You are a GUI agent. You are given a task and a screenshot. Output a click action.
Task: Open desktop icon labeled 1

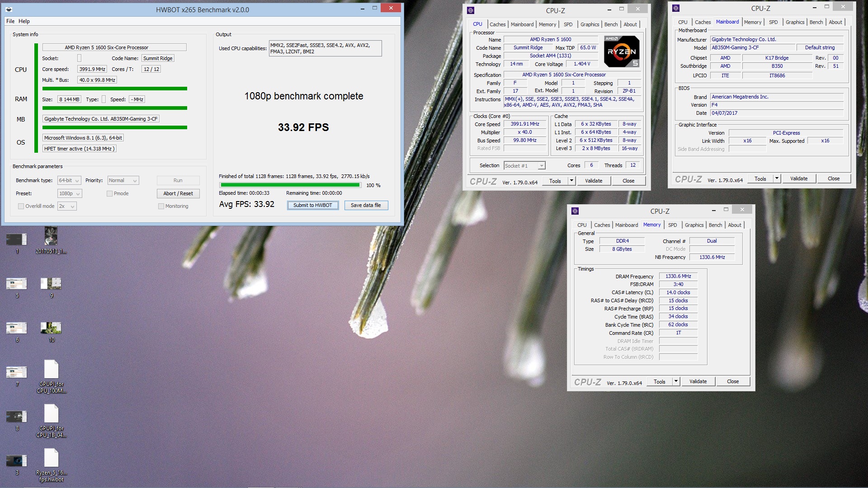point(17,243)
